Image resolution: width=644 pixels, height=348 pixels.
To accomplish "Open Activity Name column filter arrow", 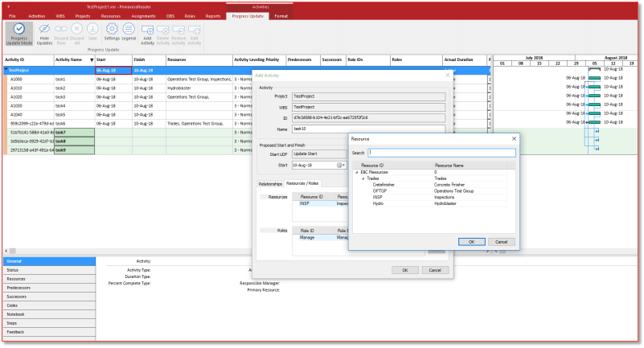I will [x=92, y=60].
